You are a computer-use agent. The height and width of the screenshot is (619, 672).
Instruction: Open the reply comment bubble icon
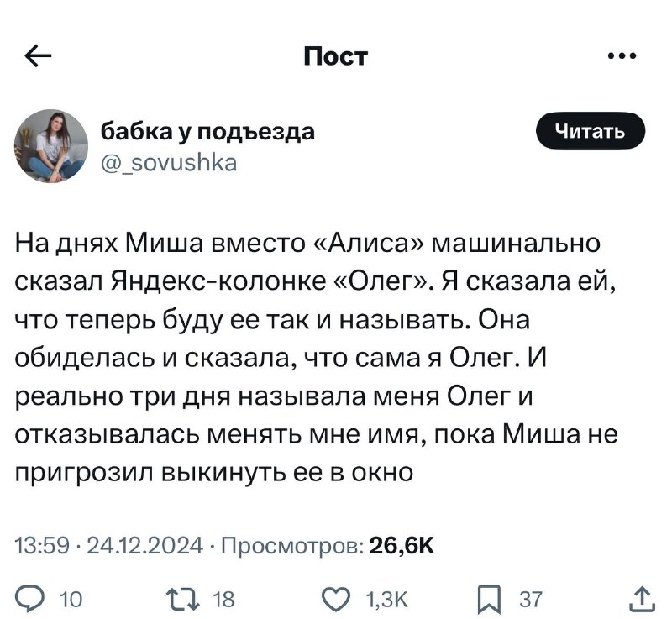click(x=29, y=599)
